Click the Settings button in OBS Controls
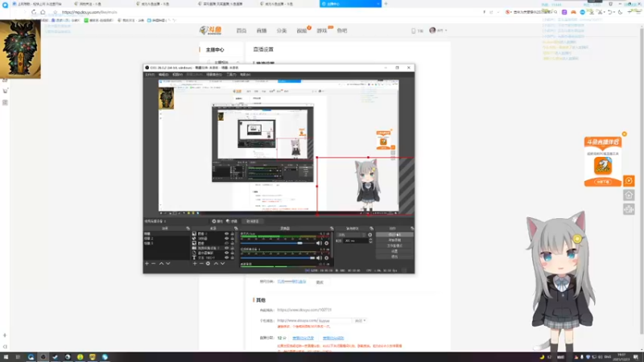Viewport: 644px width, 362px height. click(x=394, y=251)
